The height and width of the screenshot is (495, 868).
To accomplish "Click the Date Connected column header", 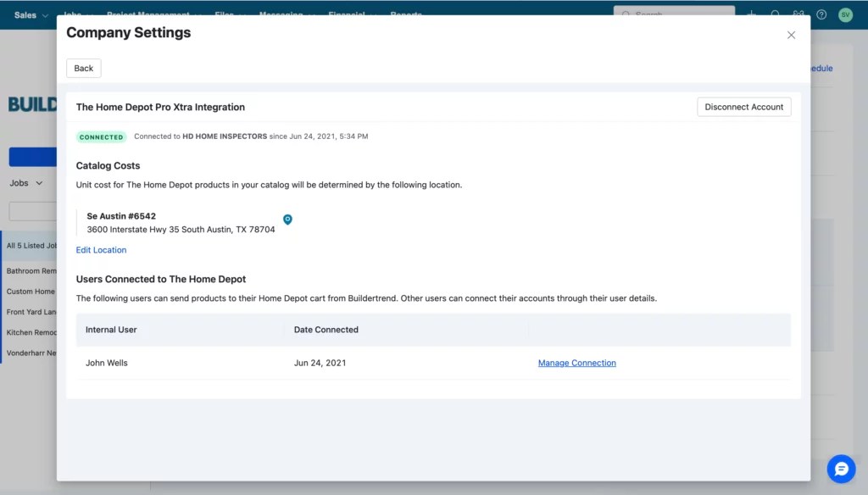I will click(326, 330).
